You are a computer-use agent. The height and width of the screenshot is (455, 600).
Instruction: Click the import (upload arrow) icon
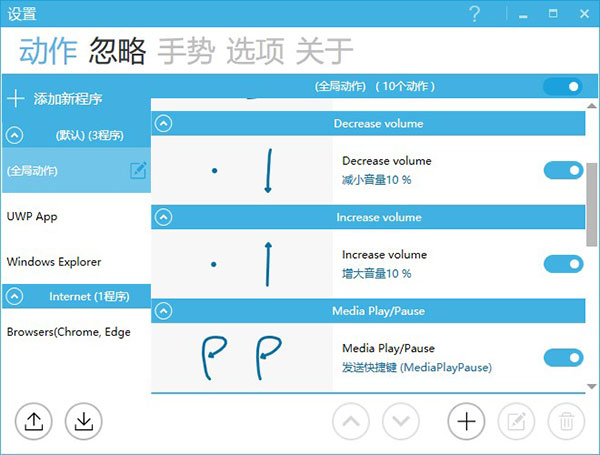click(x=34, y=421)
